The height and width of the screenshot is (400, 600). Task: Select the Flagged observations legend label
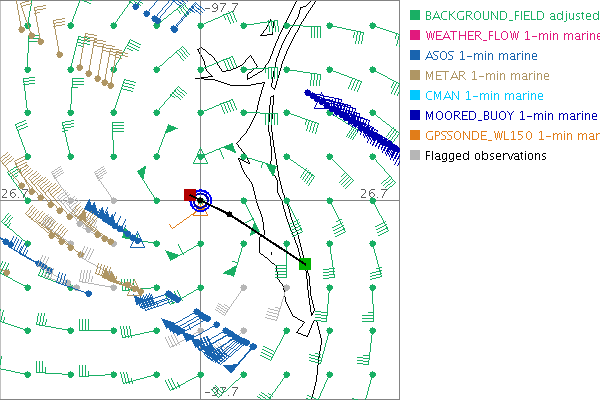486,156
